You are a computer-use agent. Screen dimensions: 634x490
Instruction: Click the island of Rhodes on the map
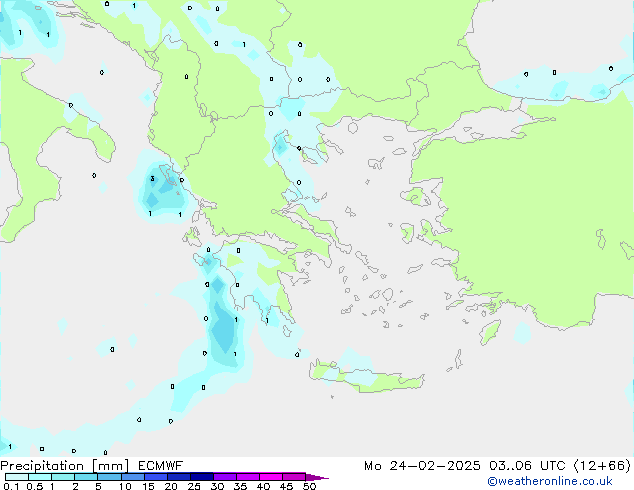[x=490, y=332]
